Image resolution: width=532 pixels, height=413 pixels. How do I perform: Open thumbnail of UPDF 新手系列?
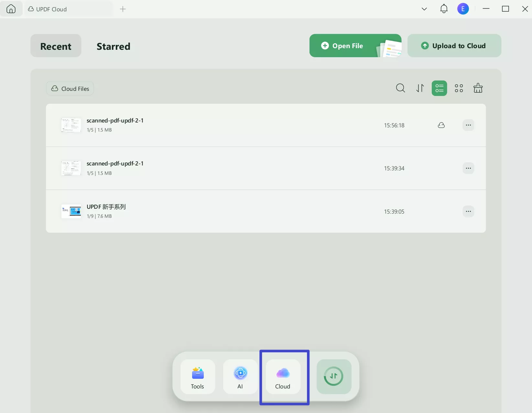[x=71, y=211]
